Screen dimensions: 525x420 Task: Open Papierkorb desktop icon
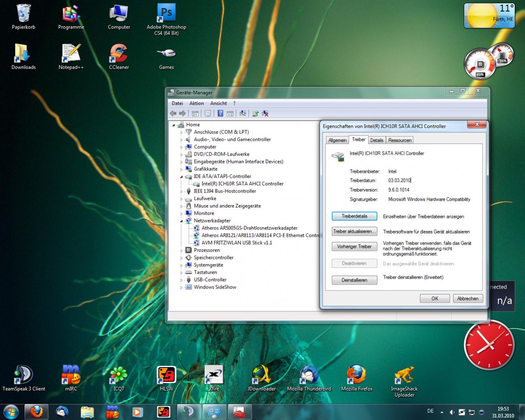point(23,17)
